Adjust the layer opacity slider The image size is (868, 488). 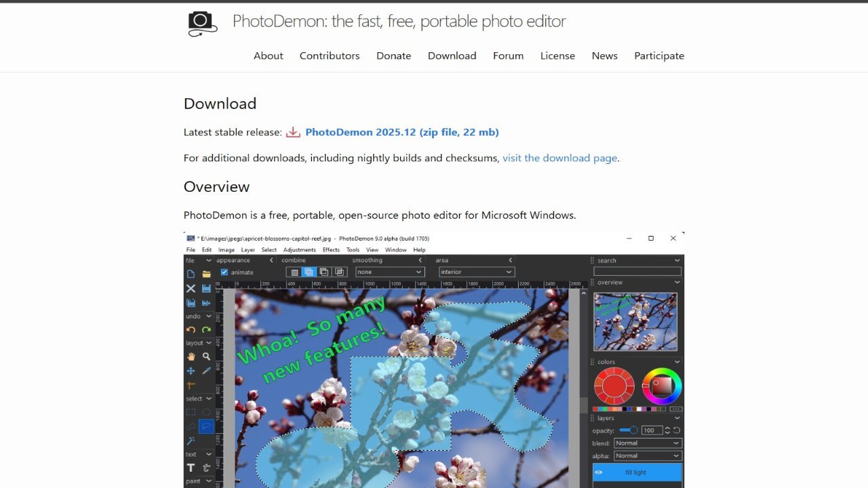click(x=629, y=430)
